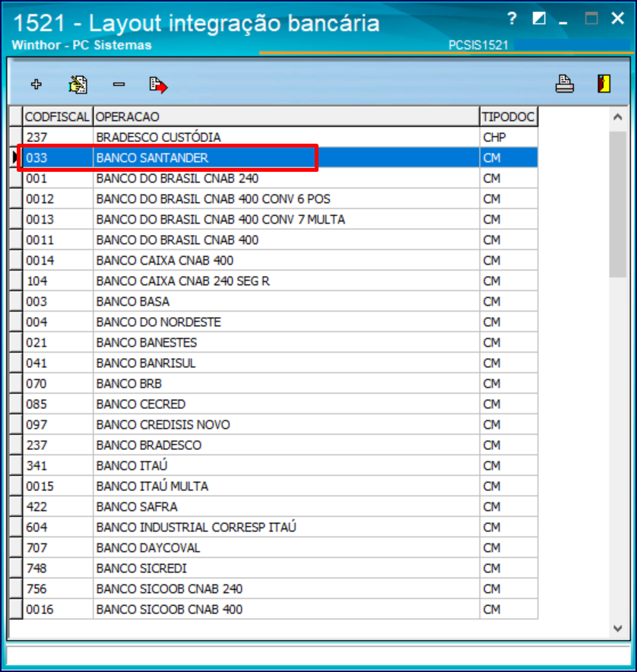Sort by TIPODOC column header

[509, 116]
